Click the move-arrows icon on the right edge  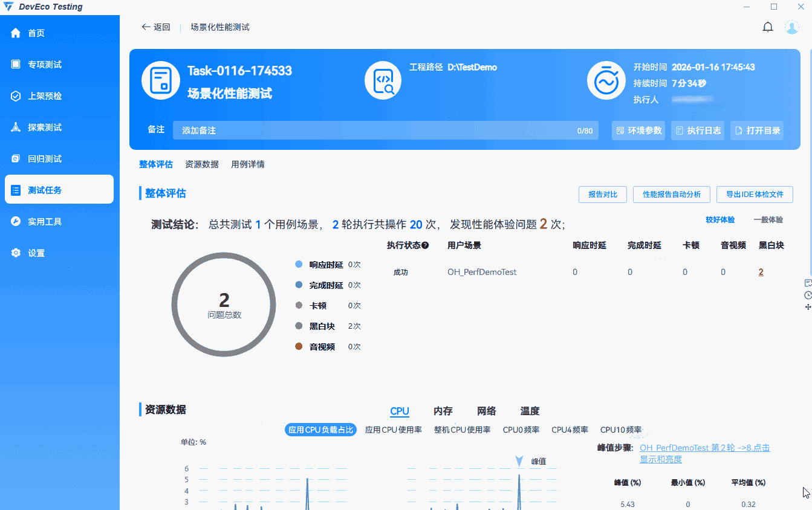808,307
